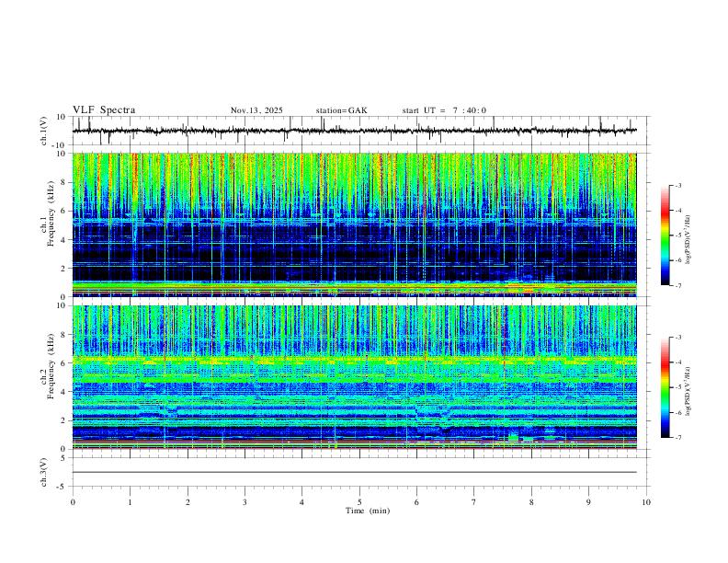Click the '-7' value on lower colorbar
This screenshot has height=563, width=728.
pyautogui.click(x=677, y=438)
